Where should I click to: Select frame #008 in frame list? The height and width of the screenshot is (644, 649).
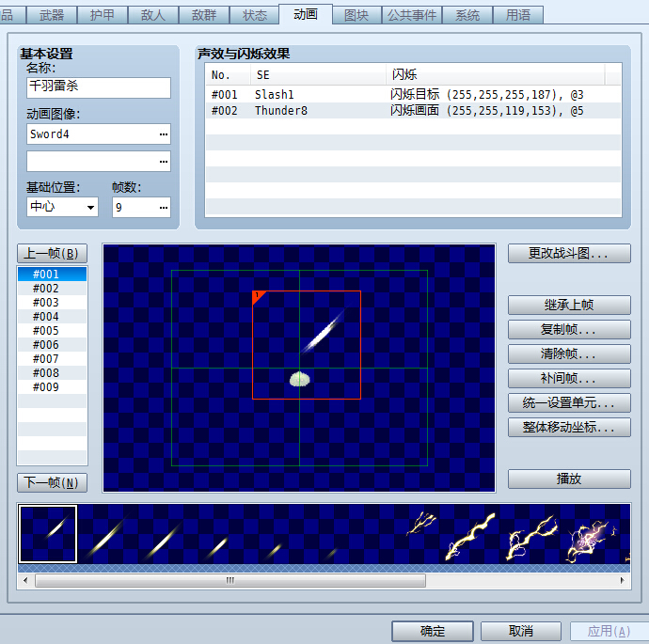pos(52,372)
